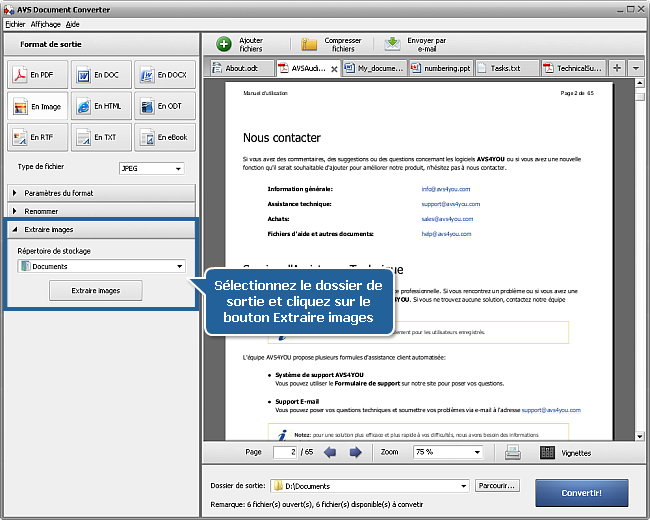Click the Envoyer par e-mail label

click(427, 44)
